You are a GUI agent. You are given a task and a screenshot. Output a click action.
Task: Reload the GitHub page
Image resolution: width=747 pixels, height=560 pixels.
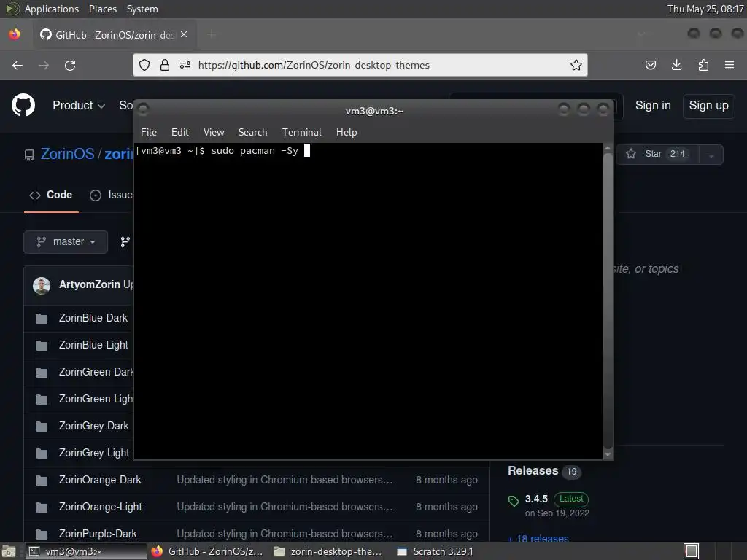point(70,65)
